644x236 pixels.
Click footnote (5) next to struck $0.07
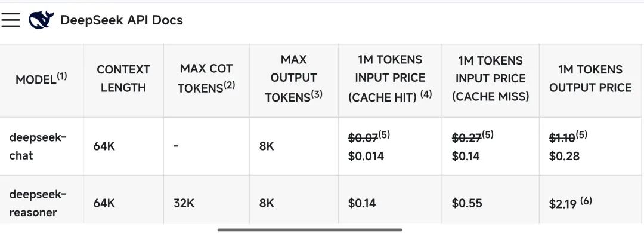(383, 134)
